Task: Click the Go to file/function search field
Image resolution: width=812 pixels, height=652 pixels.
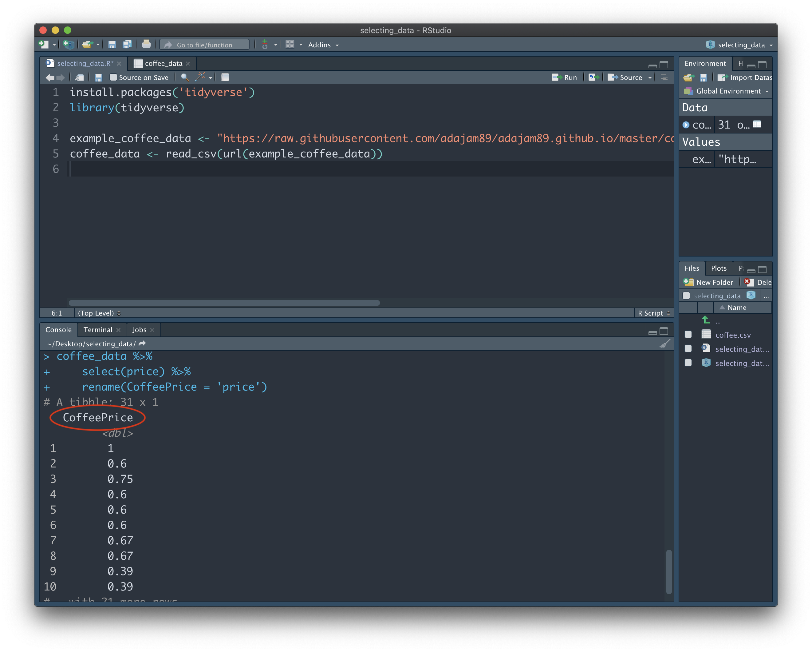Action: click(204, 45)
